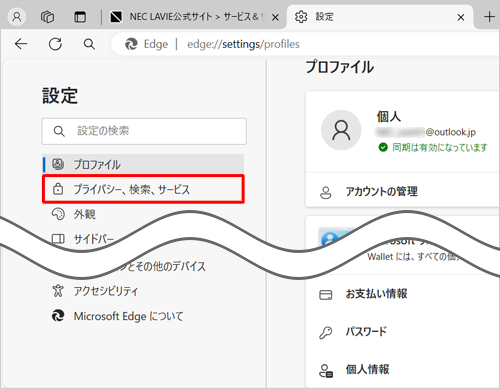Open a new tab with plus button
The image size is (500, 389).
tap(489, 17)
